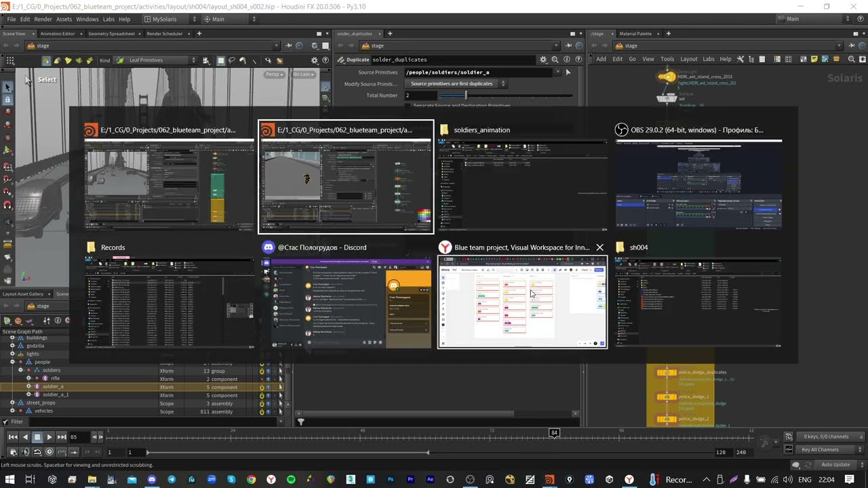Screen dimensions: 868x488
Task: Open Discord from the Windows taskbar
Action: (152, 480)
